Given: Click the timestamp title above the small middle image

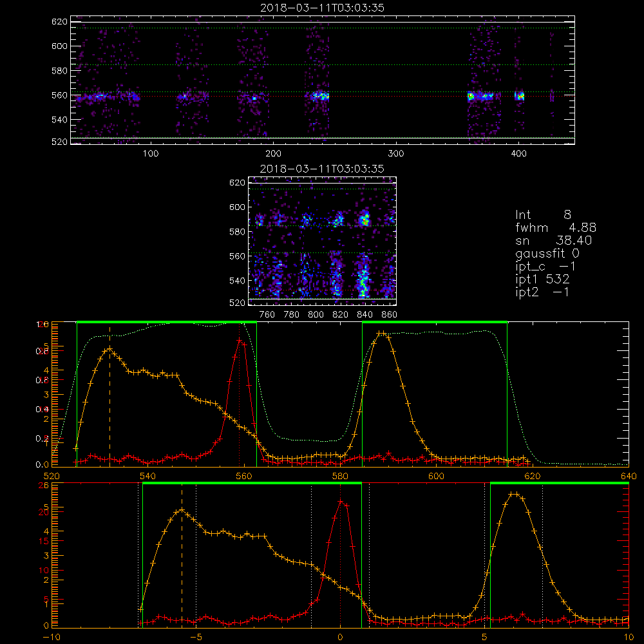Looking at the screenshot, I should [322, 169].
